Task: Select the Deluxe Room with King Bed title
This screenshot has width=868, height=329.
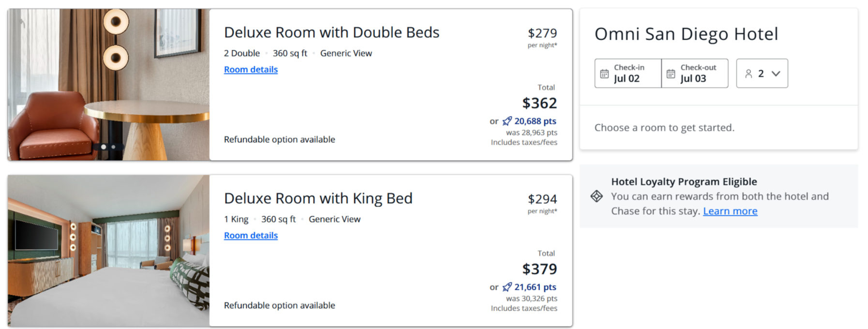Action: click(318, 198)
